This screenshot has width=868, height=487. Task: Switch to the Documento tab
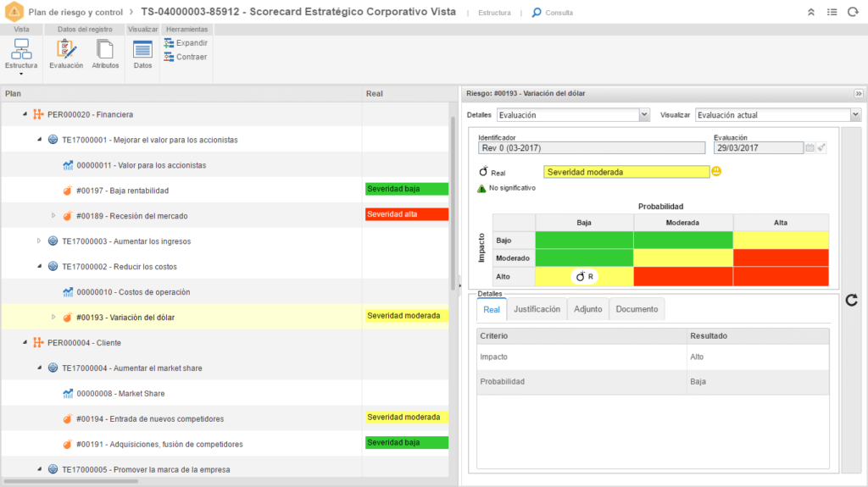tap(637, 309)
